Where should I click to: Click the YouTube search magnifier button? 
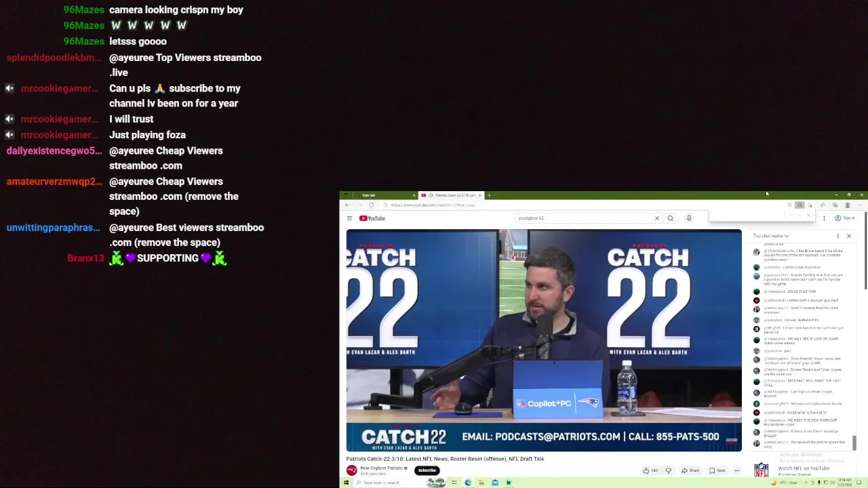pyautogui.click(x=670, y=218)
